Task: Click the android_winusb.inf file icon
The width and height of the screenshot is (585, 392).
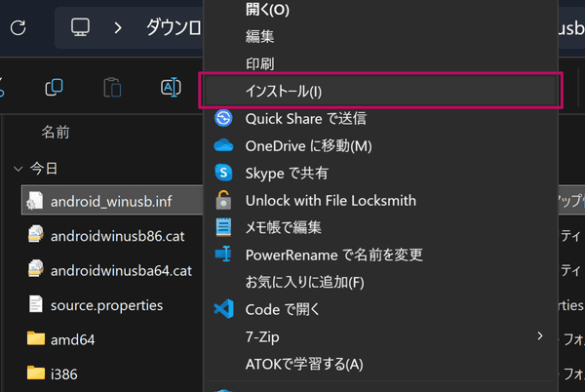Action: 35,201
